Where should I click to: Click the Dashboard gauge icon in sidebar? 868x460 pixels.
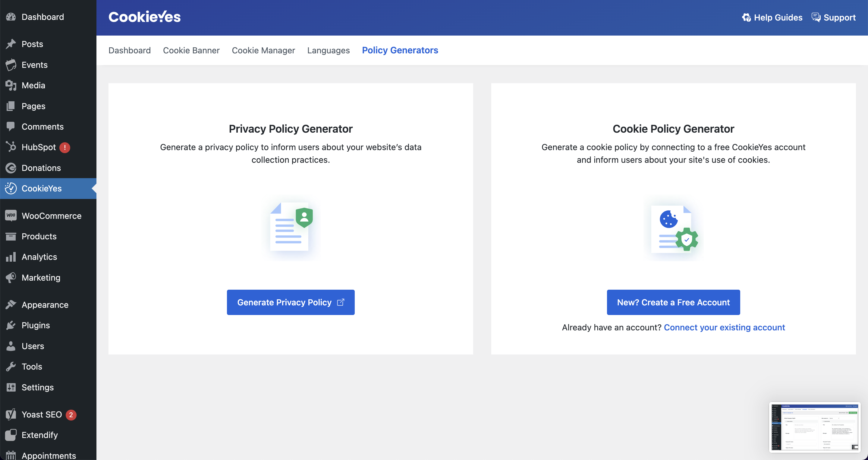point(11,17)
